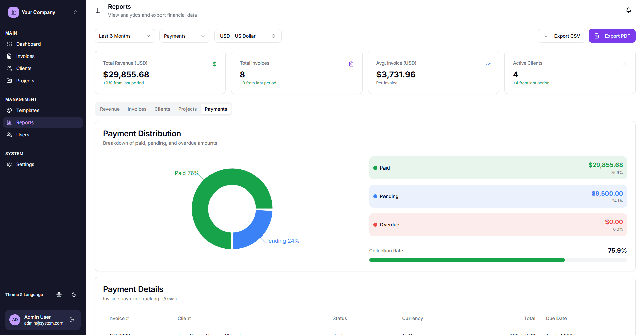
Task: Navigate to Projects in the sidebar
Action: point(25,80)
